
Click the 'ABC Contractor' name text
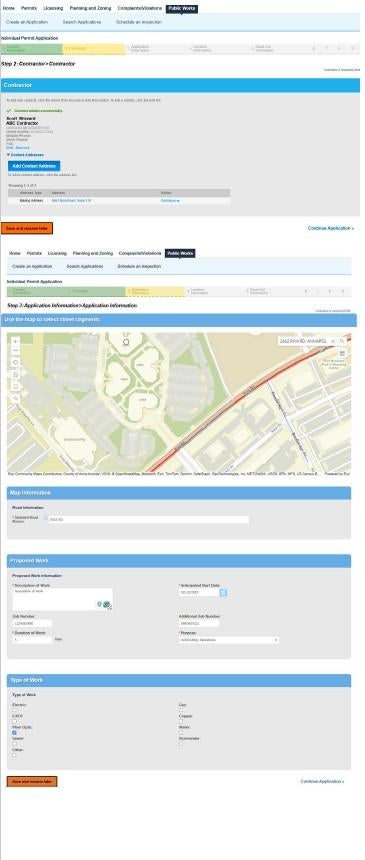point(22,123)
